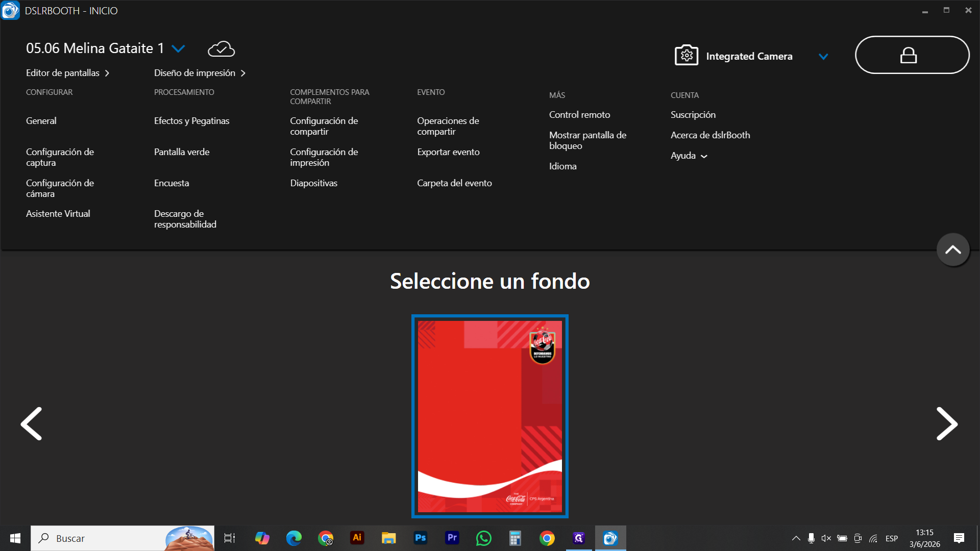The height and width of the screenshot is (551, 980).
Task: Click the Integrated Camera label
Action: click(x=749, y=56)
